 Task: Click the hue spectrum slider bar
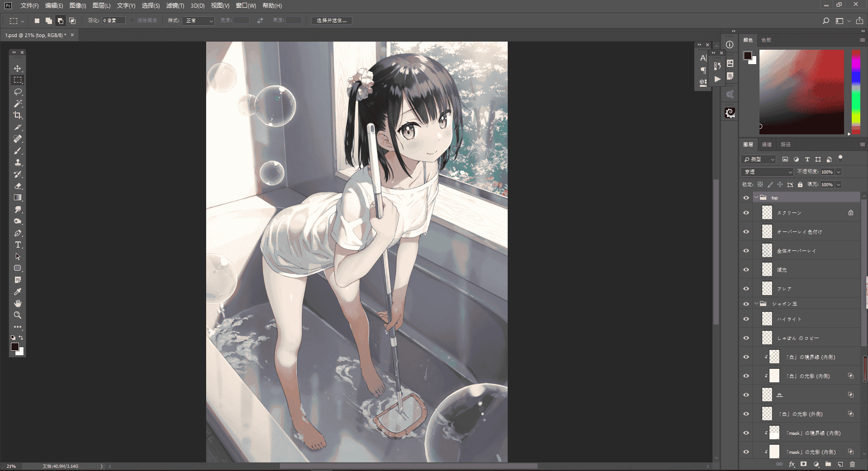click(x=856, y=92)
